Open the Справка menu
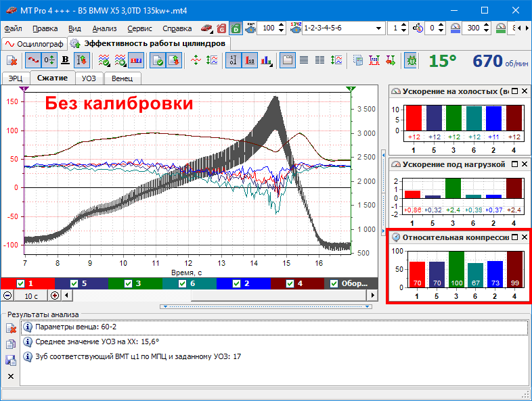The height and width of the screenshot is (401, 532). pos(177,28)
